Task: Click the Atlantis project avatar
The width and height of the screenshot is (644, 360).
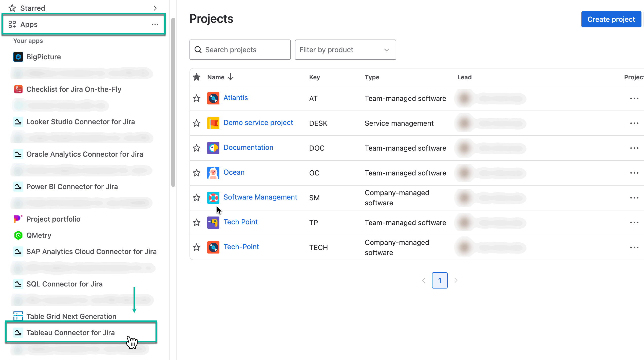Action: point(213,98)
